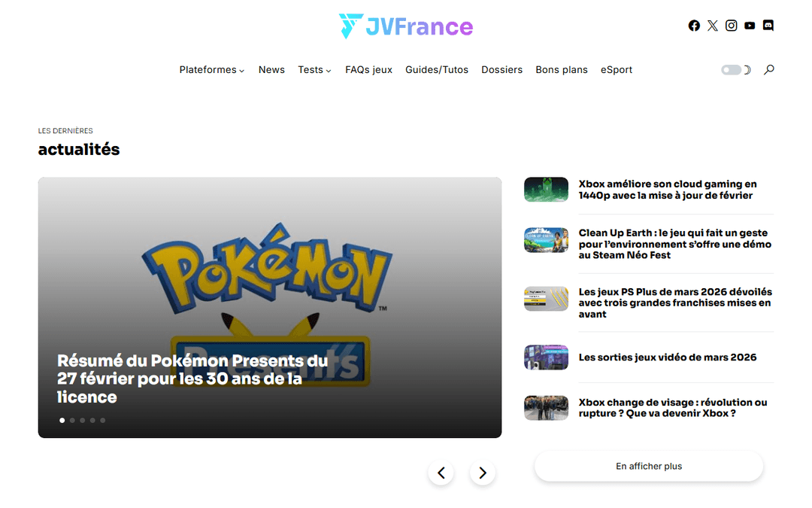812x508 pixels.
Task: Open the JVFrance Facebook page icon
Action: coord(694,26)
